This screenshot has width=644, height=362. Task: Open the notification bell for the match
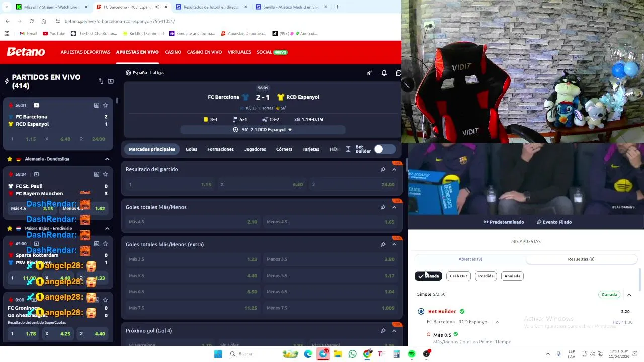point(384,73)
